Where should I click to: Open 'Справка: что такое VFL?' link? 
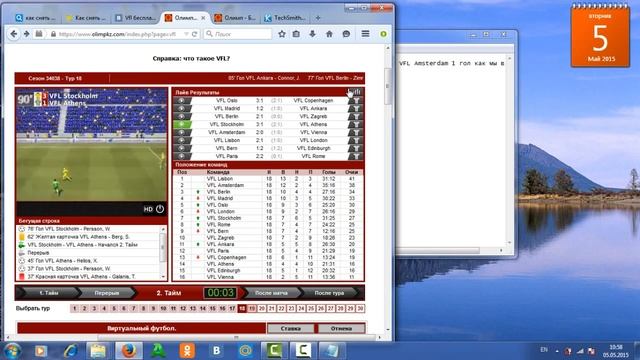pyautogui.click(x=191, y=58)
